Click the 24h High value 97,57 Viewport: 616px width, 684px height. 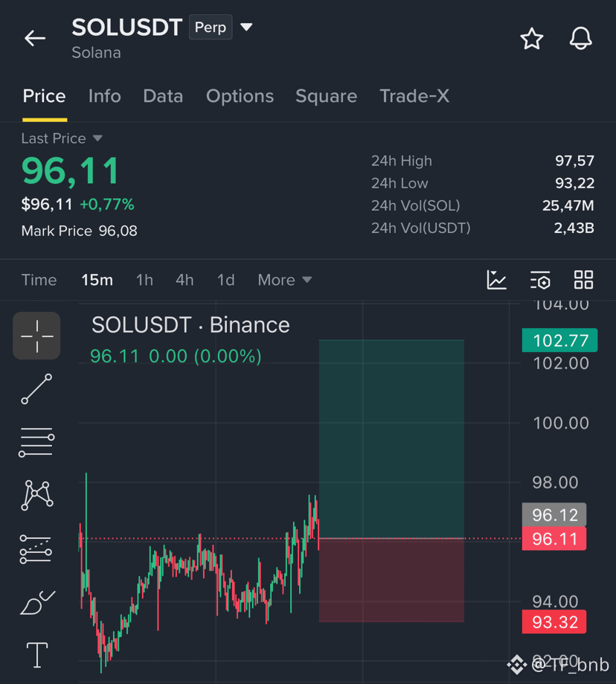(574, 161)
